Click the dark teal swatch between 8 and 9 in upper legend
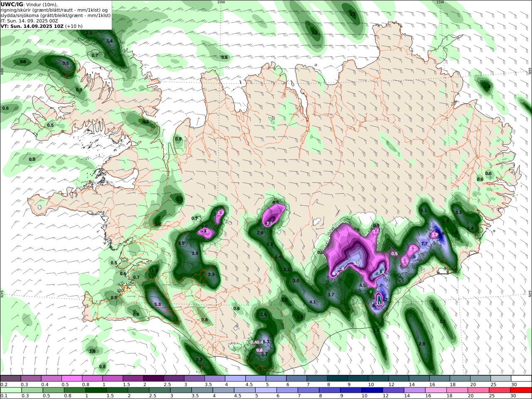The width and height of the screenshot is (532, 399). point(337,379)
